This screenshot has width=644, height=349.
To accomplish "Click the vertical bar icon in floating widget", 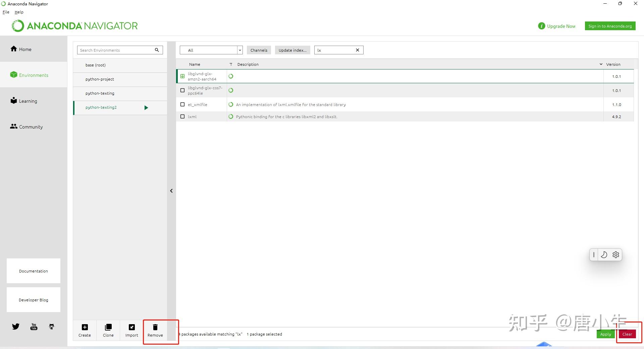I will (594, 255).
